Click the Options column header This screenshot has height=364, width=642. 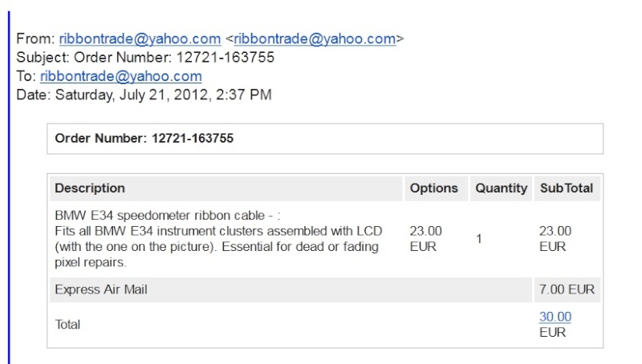tap(436, 188)
